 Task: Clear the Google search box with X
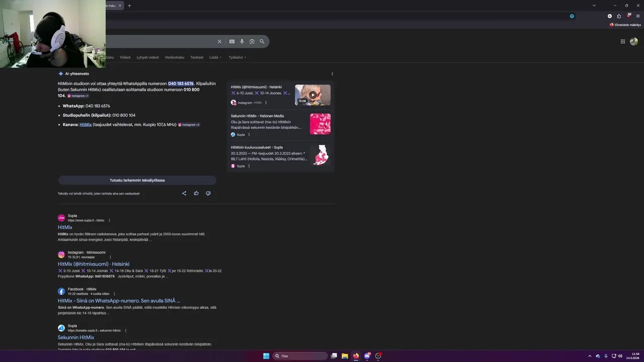pyautogui.click(x=219, y=41)
